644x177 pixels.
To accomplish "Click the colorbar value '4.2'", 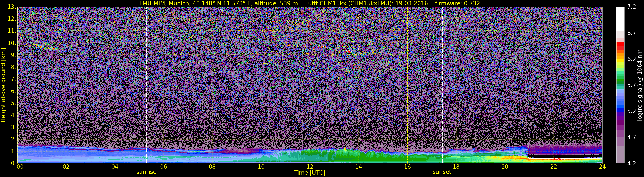I will tap(632, 163).
